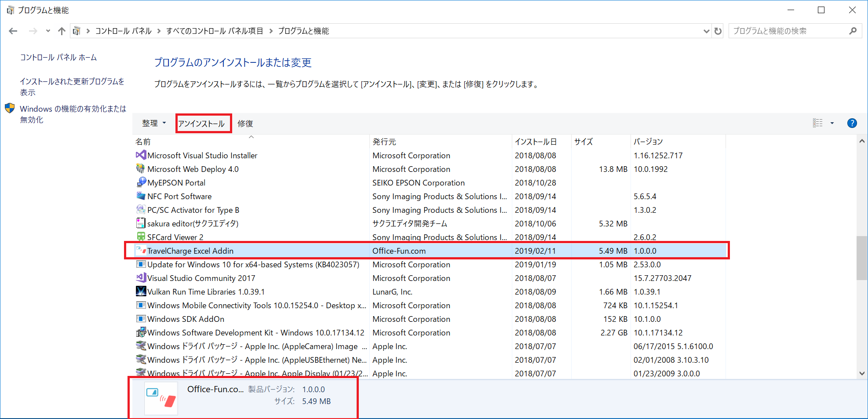Open Windows の機能の有効化または無効化 link
Viewport: 868px width, 419px height.
pyautogui.click(x=73, y=114)
